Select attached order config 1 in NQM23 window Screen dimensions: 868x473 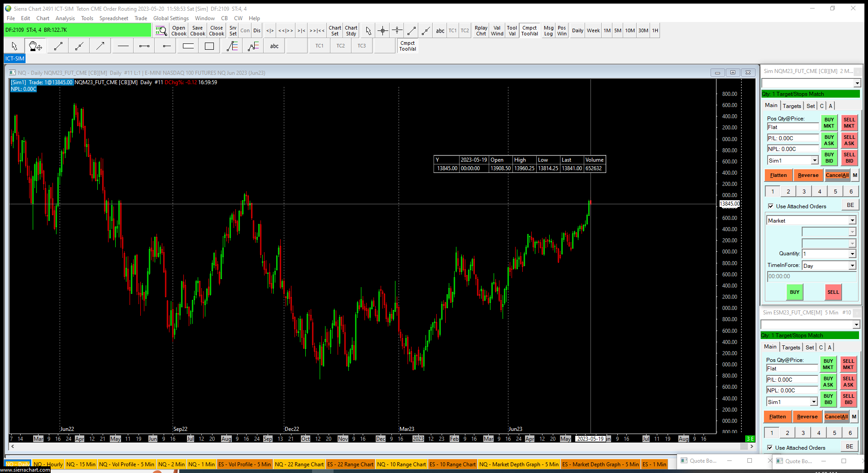(773, 191)
